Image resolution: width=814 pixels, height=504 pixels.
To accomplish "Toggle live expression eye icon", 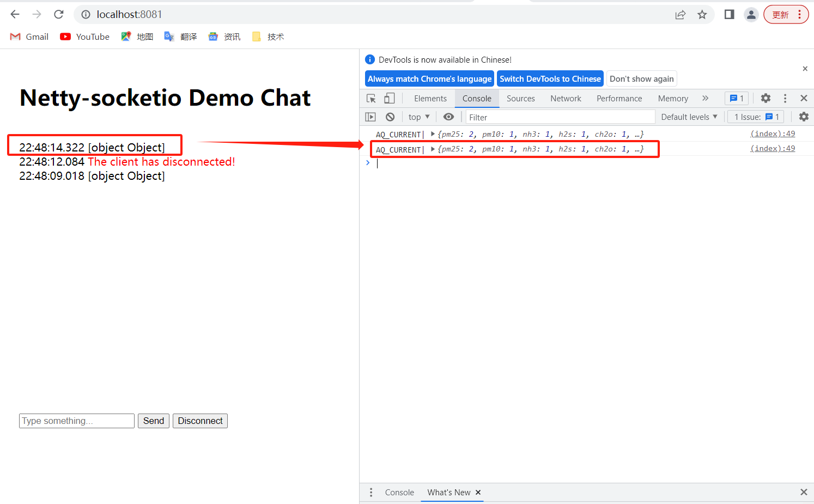I will click(448, 117).
